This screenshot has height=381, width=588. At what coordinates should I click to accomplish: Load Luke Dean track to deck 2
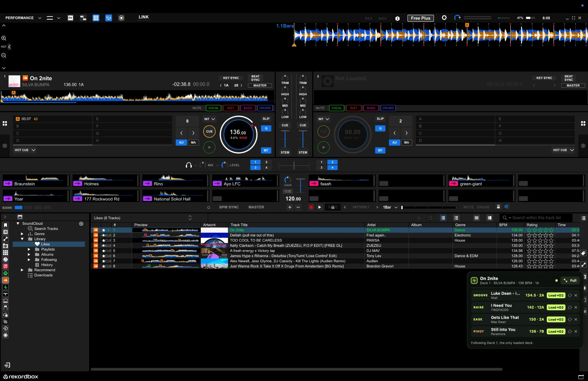pyautogui.click(x=556, y=295)
